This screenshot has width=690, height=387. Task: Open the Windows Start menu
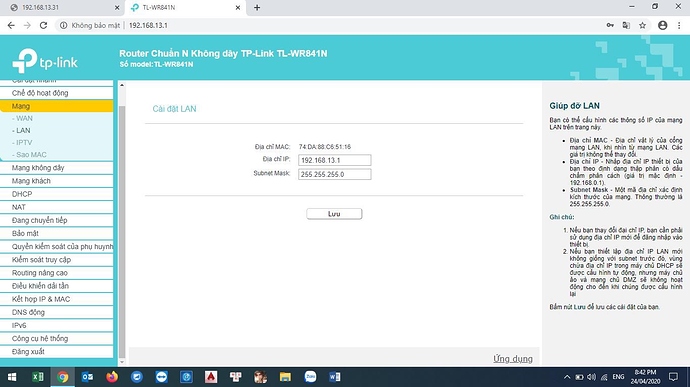point(12,377)
